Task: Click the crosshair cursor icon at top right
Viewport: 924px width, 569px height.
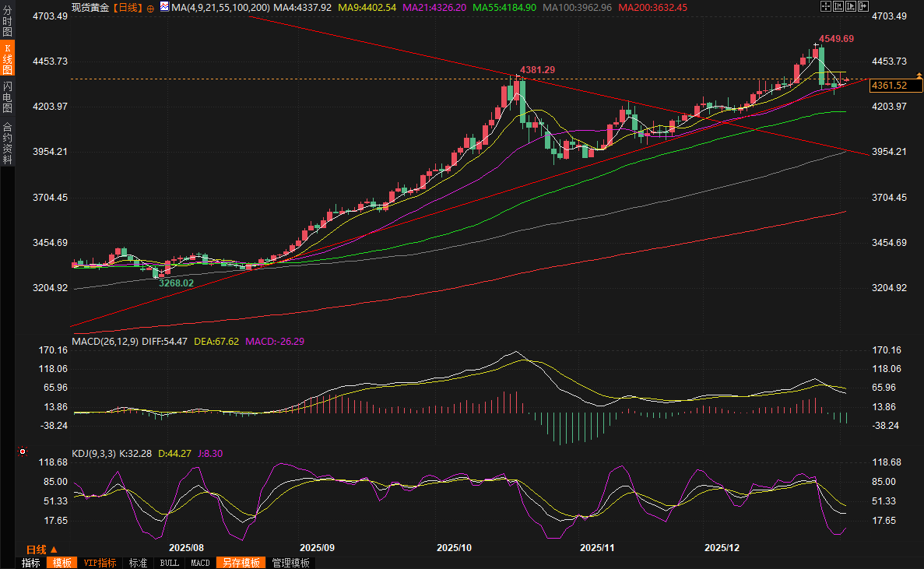Action: pyautogui.click(x=825, y=6)
